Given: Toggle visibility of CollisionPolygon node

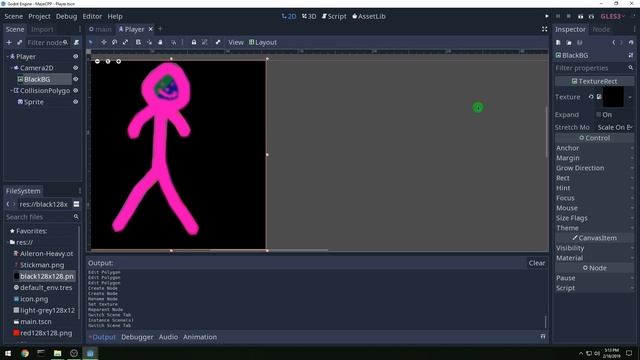Looking at the screenshot, I should coord(76,91).
